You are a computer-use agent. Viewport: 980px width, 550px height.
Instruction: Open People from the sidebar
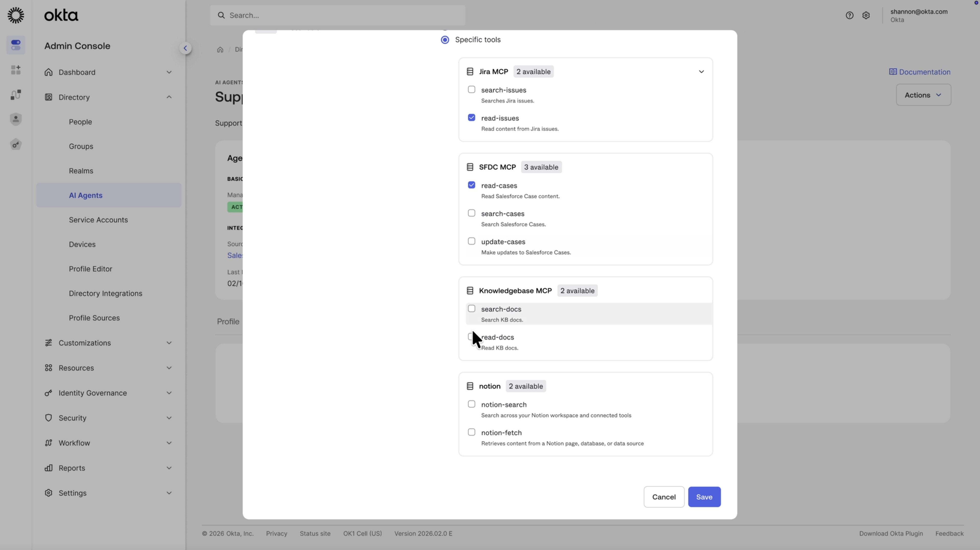pyautogui.click(x=80, y=122)
